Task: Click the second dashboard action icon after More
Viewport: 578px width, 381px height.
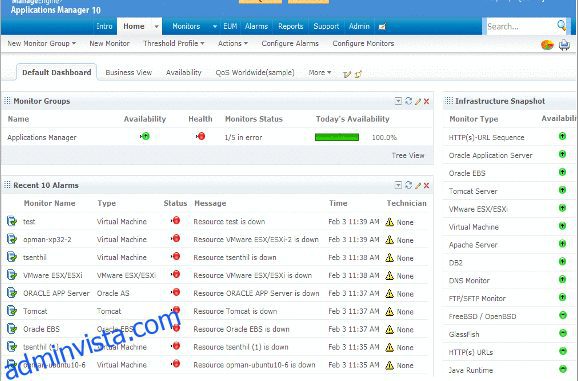Action: point(358,74)
